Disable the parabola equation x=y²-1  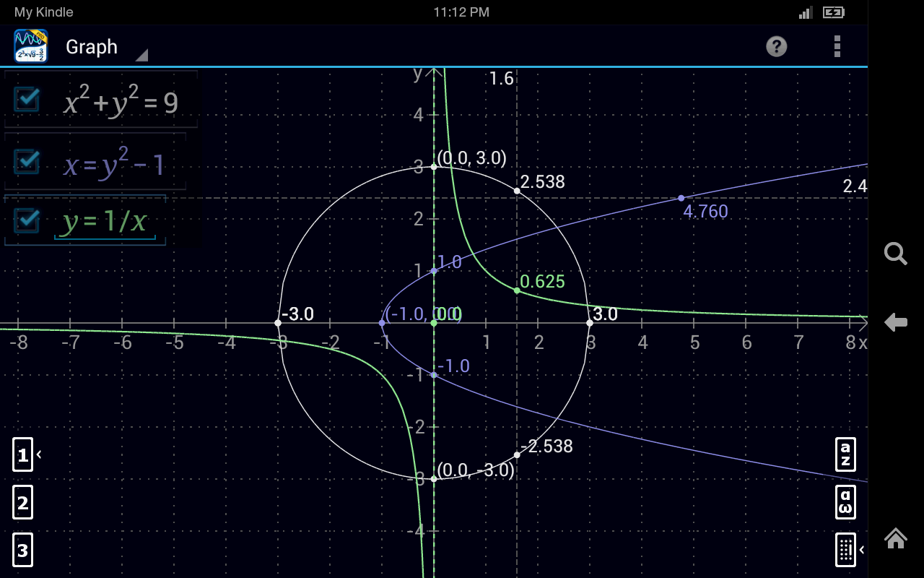tap(26, 162)
